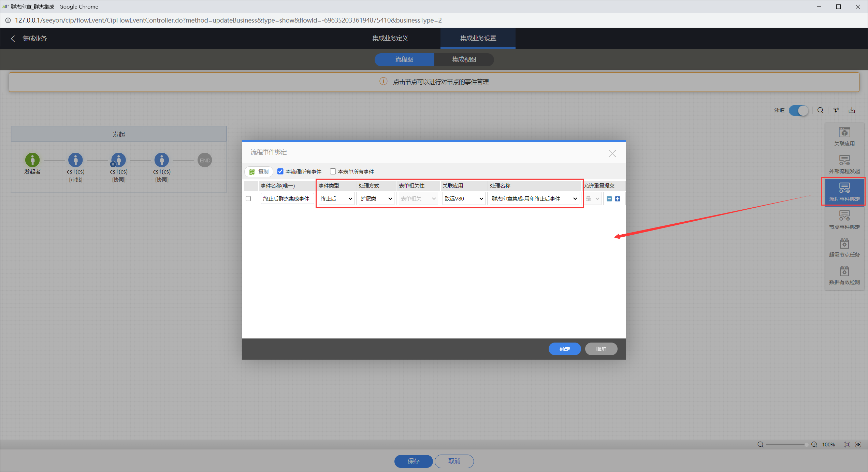Viewport: 868px width, 472px height.
Task: Click the download icon on the canvas toolbar
Action: tap(852, 110)
